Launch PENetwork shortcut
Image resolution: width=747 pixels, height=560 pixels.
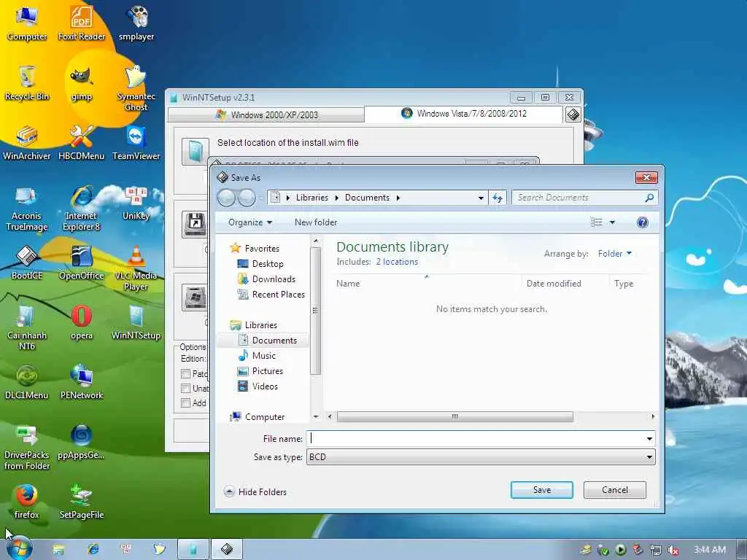point(82,382)
